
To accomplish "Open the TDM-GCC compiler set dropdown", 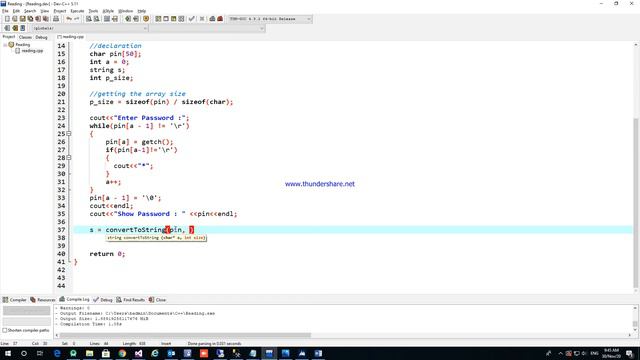I will coord(270,19).
